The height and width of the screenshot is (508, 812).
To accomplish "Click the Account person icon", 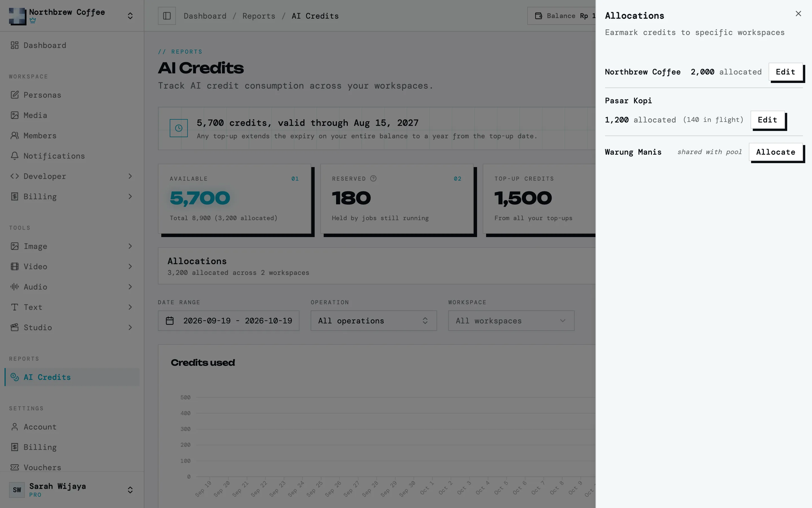I will pos(14,427).
